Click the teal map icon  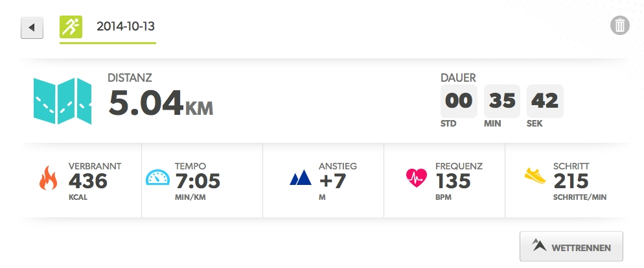click(x=62, y=101)
